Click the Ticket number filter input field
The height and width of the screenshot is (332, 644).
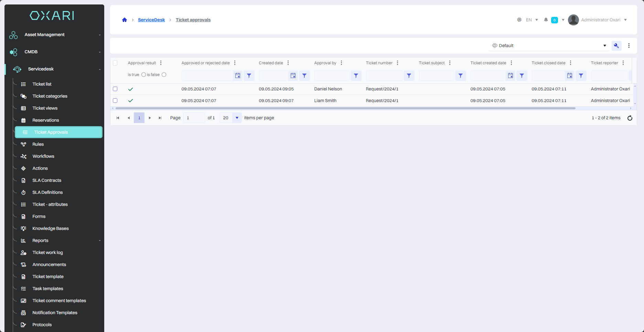384,76
